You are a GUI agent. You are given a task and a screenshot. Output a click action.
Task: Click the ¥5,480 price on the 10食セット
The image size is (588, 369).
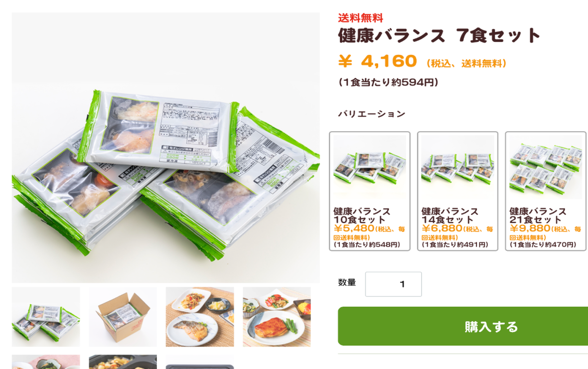[354, 228]
